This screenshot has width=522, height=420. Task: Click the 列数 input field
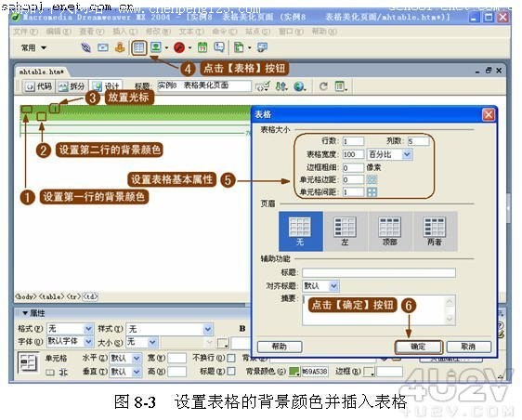pos(419,141)
